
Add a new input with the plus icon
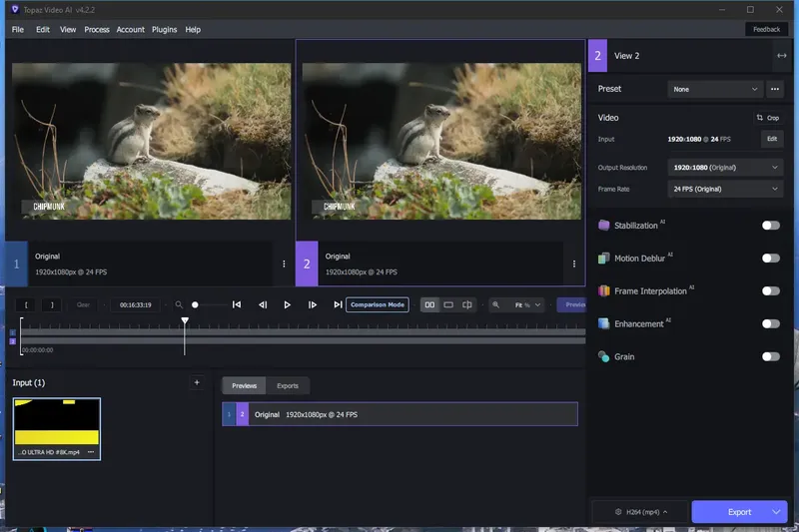pyautogui.click(x=197, y=382)
